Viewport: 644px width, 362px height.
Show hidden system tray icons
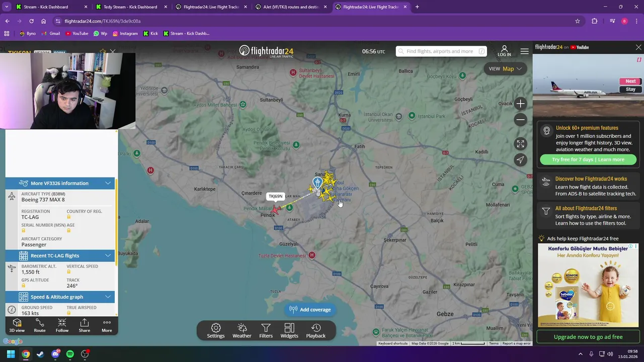click(581, 354)
